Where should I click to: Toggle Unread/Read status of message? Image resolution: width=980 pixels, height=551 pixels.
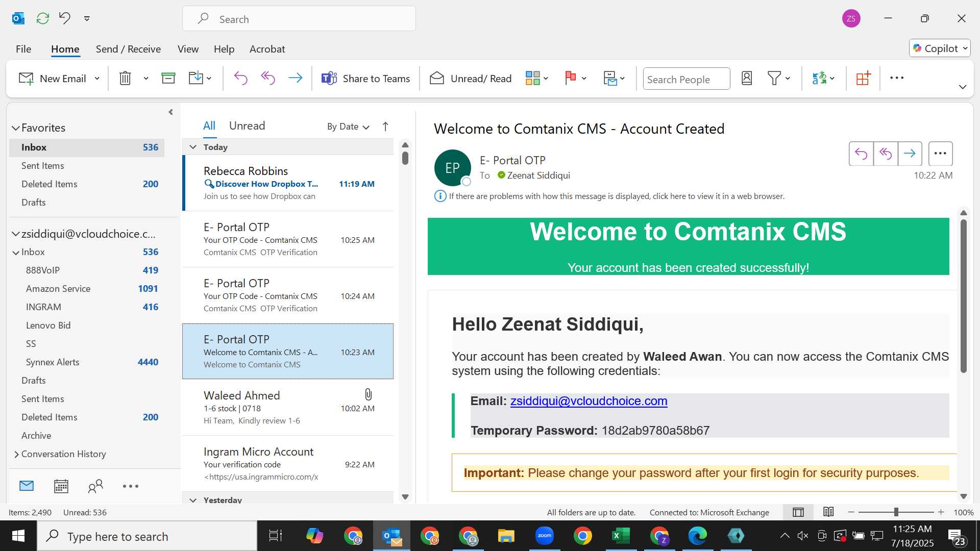tap(470, 78)
